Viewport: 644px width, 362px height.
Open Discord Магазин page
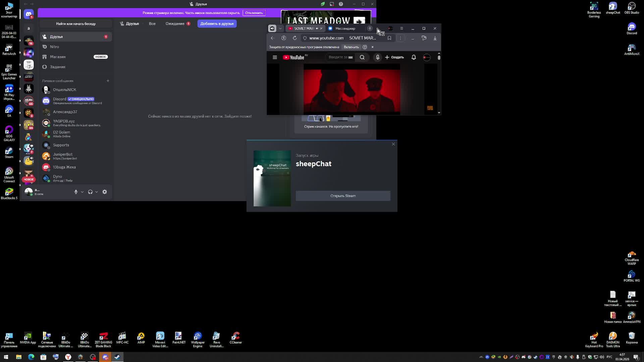(58, 57)
